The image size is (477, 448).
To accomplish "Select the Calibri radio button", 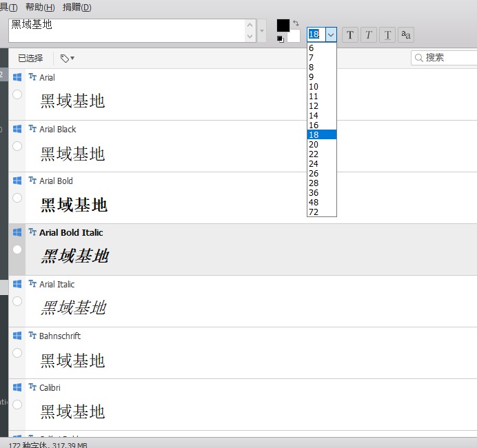I will 17,405.
